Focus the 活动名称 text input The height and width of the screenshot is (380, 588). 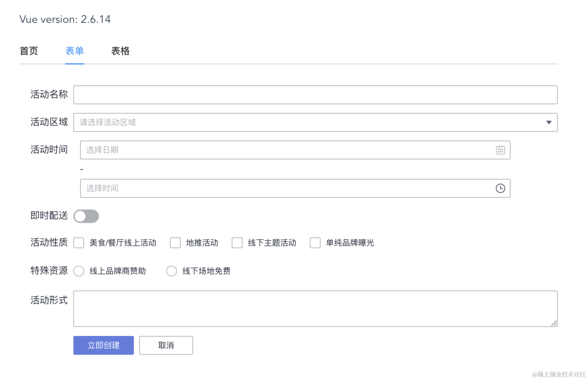[x=315, y=95]
